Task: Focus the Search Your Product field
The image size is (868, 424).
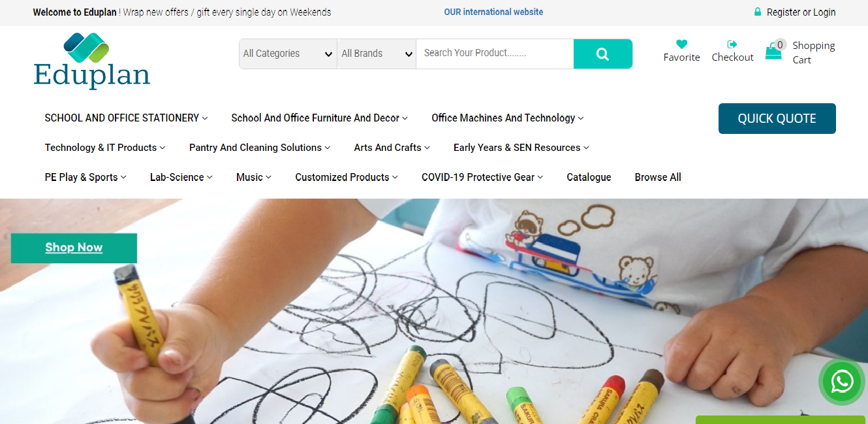Action: point(495,54)
